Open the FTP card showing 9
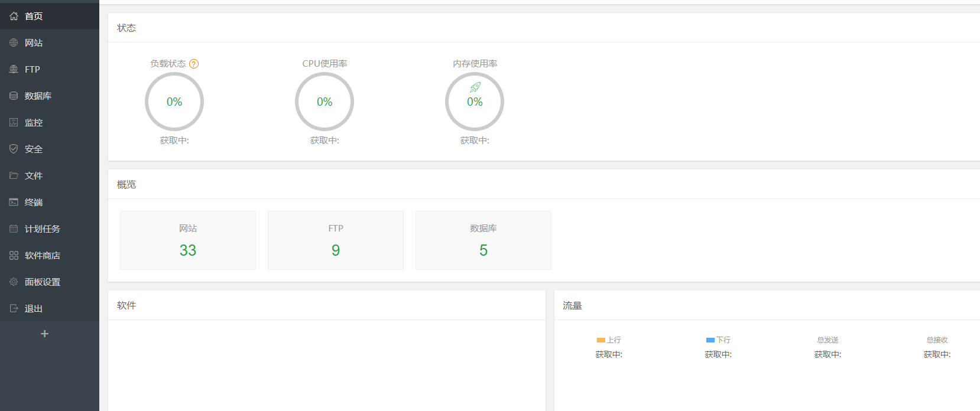This screenshot has width=980, height=411. tap(336, 240)
